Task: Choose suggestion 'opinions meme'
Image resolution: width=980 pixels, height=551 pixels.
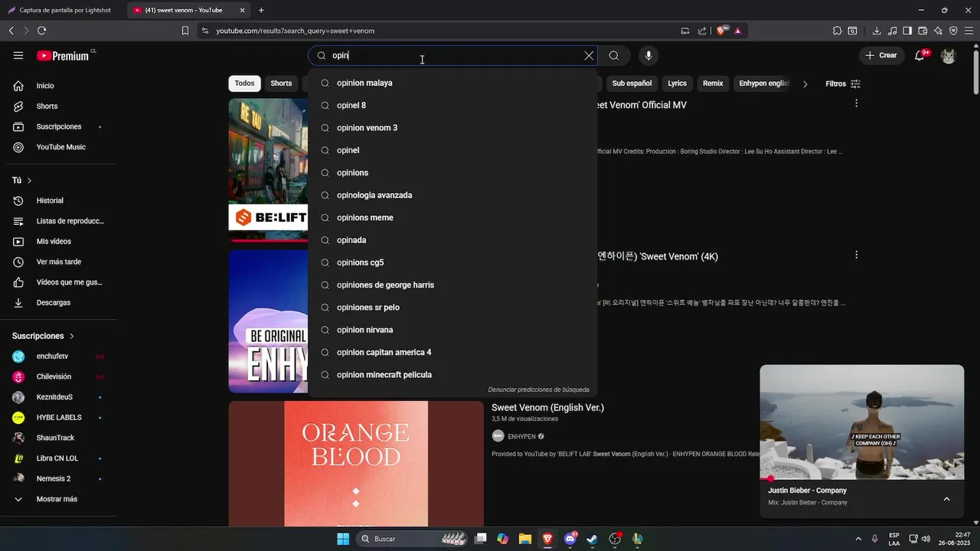Action: pos(452,217)
